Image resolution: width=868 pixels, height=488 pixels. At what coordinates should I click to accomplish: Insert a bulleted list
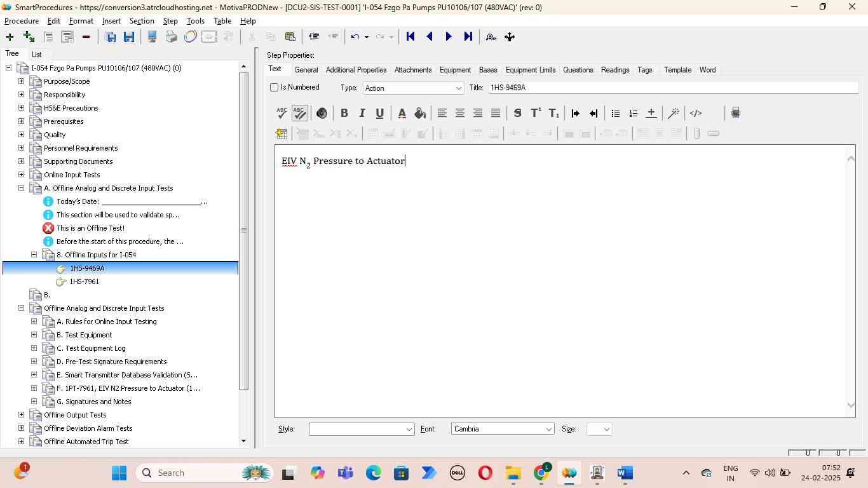(615, 113)
